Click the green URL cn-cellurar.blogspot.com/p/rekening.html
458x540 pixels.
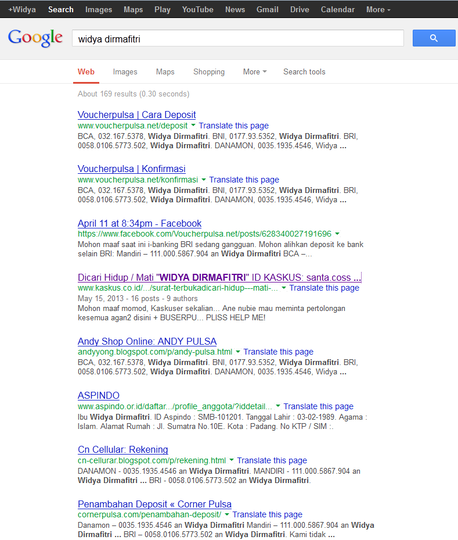pyautogui.click(x=152, y=460)
